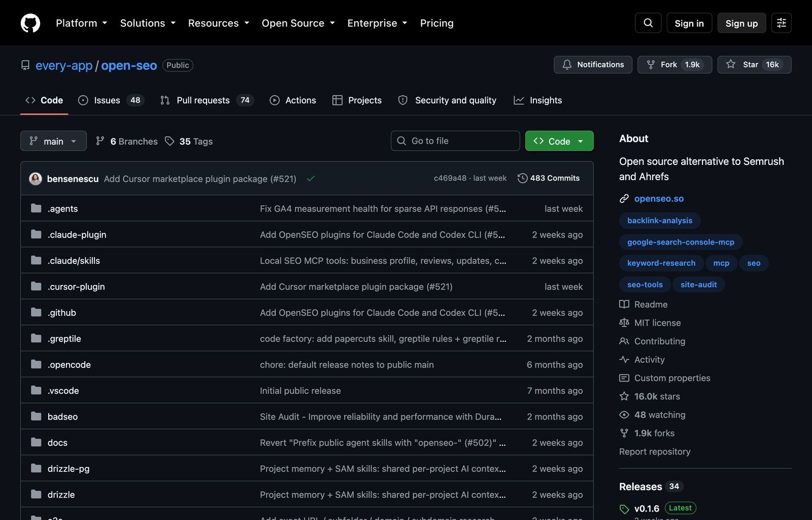
Task: Switch to the Projects tab
Action: [357, 100]
